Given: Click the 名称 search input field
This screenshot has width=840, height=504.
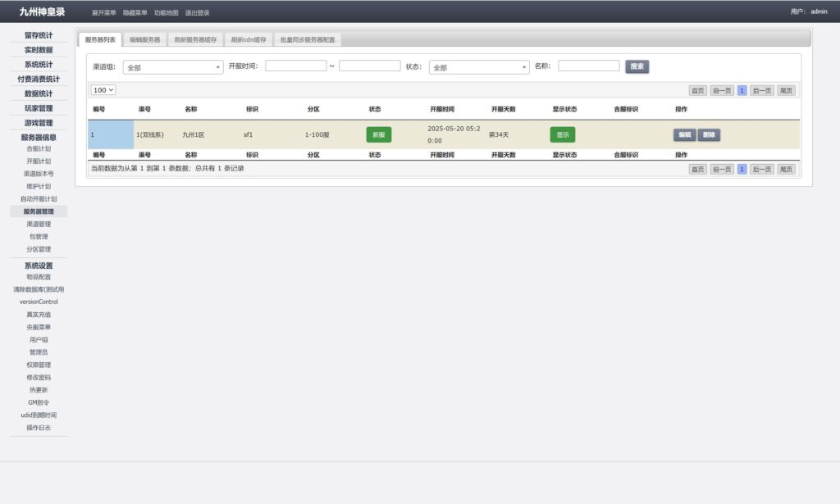Looking at the screenshot, I should pos(588,66).
